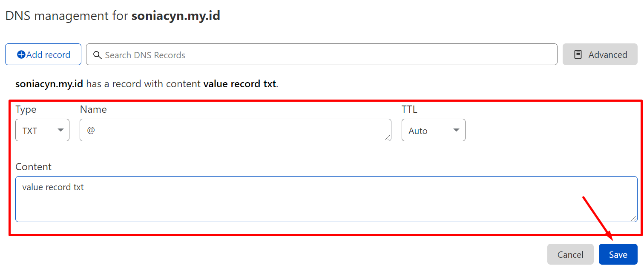Click the soniacyn.my.id domain in the heading

[175, 16]
